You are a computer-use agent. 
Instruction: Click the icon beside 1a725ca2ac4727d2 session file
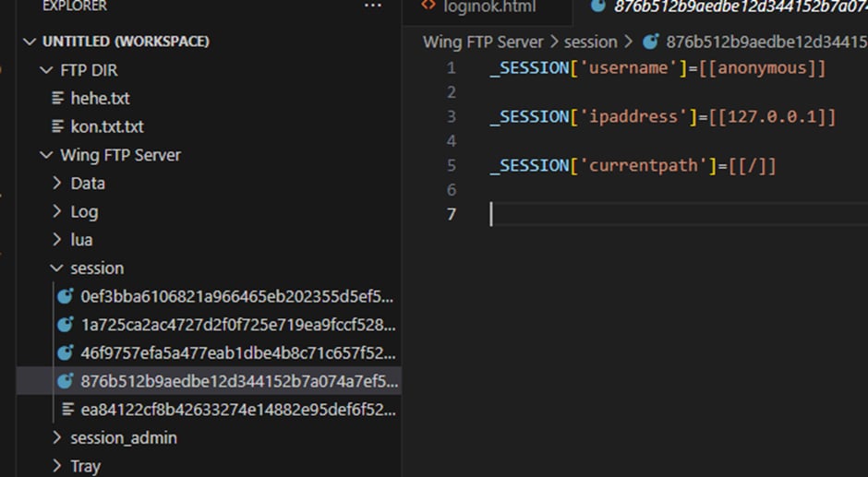(66, 325)
